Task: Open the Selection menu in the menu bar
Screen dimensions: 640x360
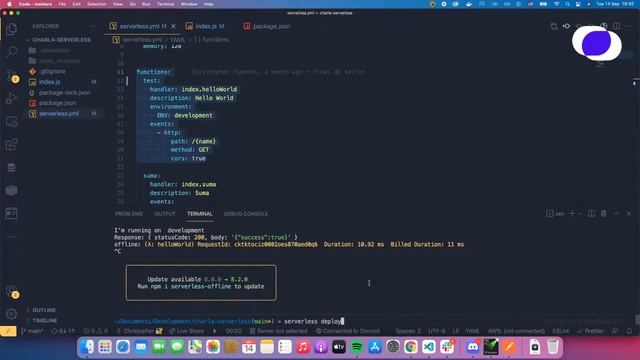Action: coord(97,4)
